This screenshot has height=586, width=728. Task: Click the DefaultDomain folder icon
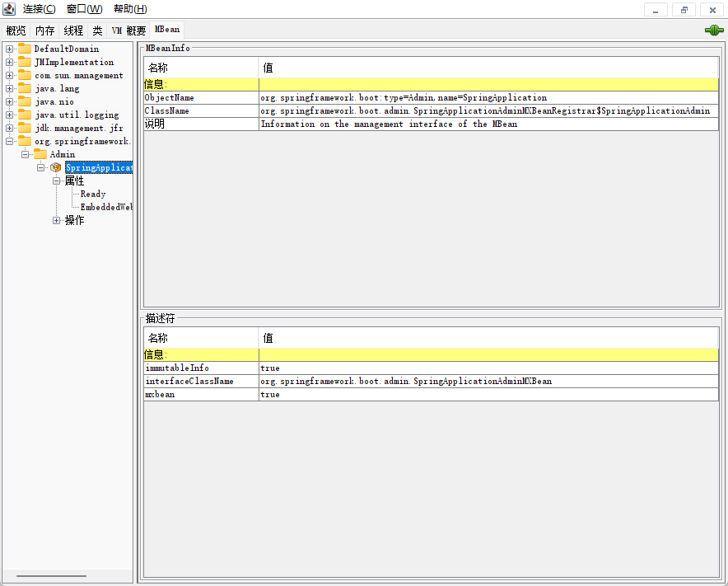(x=25, y=49)
